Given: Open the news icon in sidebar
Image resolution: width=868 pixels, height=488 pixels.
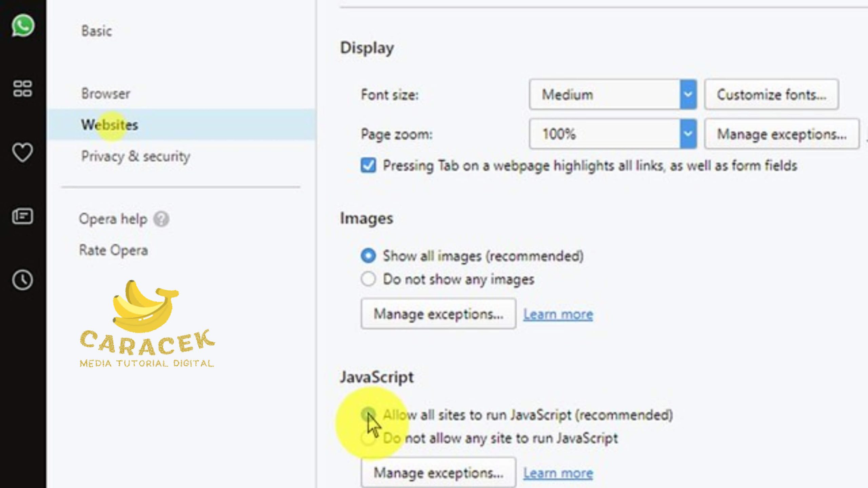Looking at the screenshot, I should tap(22, 216).
